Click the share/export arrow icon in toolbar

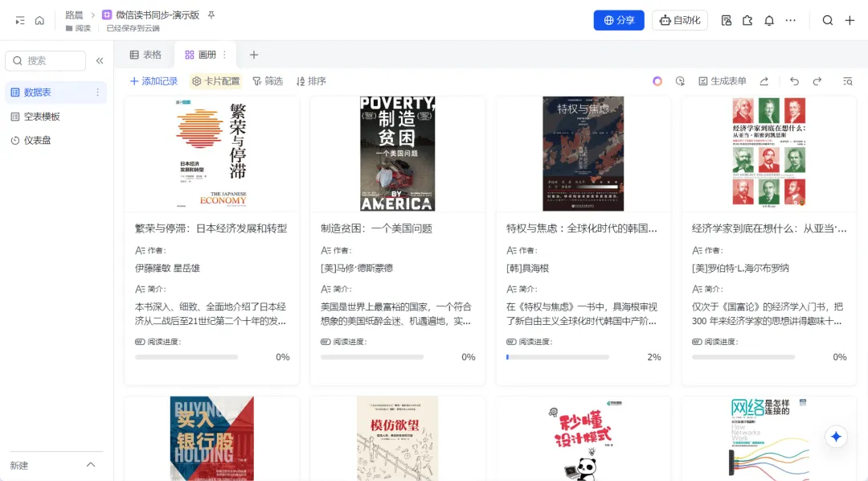[764, 81]
